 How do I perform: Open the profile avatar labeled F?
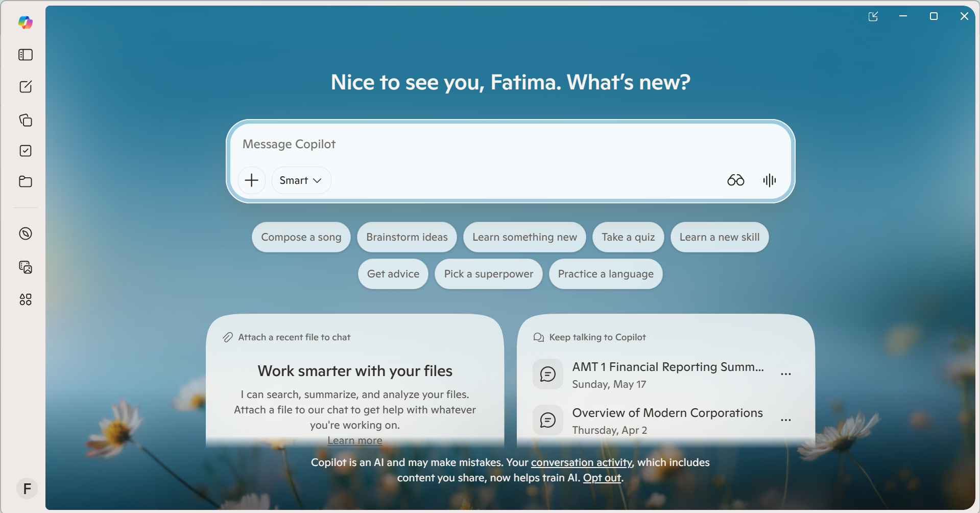[x=27, y=489]
